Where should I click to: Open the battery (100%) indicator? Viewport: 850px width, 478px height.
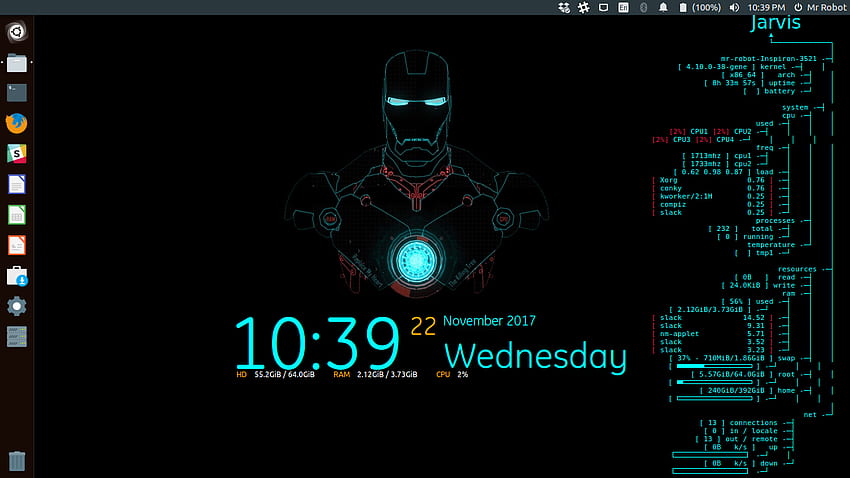click(x=700, y=8)
